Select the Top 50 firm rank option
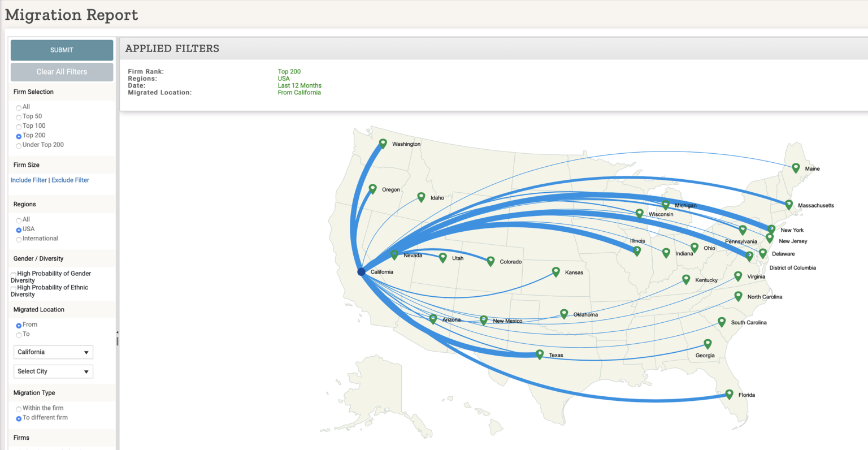868x450 pixels. coord(19,116)
